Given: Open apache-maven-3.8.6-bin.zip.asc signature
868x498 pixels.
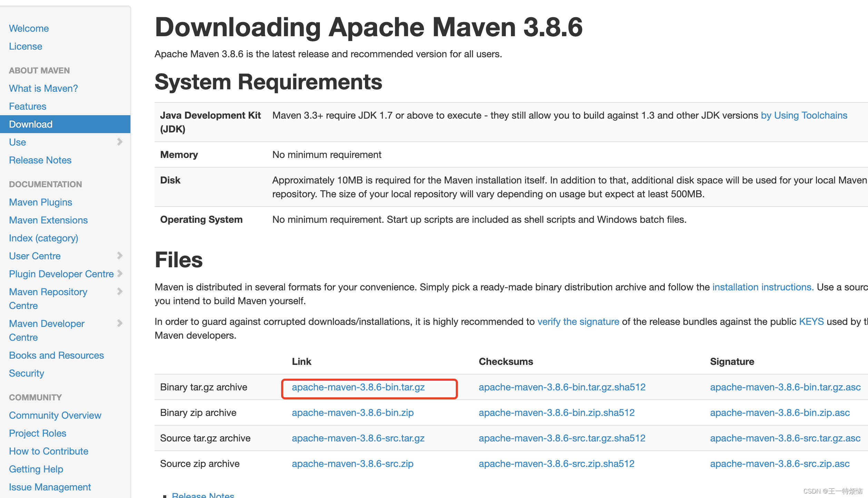Looking at the screenshot, I should pyautogui.click(x=780, y=412).
